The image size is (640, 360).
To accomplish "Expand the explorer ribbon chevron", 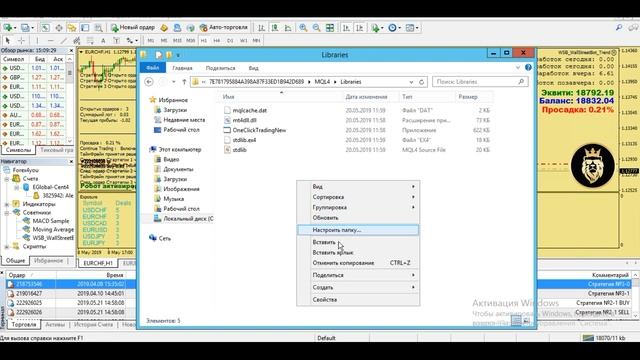I will coord(518,67).
